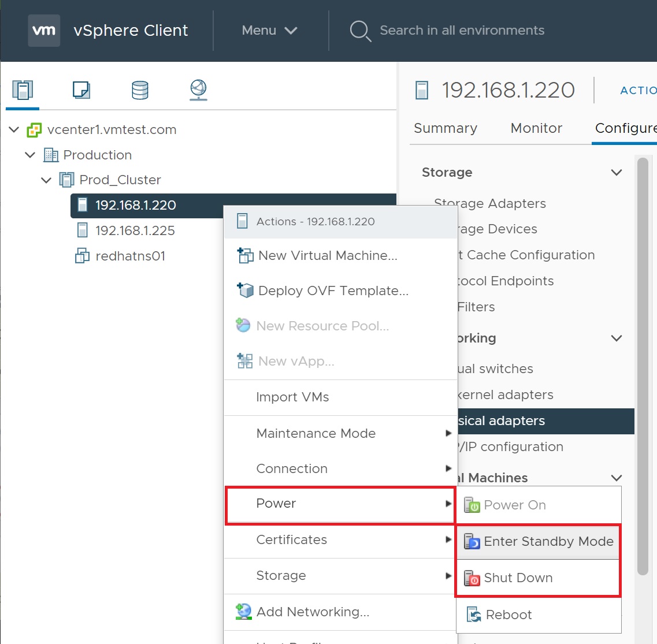Select host 192.168.1.225 in the tree

pyautogui.click(x=135, y=231)
